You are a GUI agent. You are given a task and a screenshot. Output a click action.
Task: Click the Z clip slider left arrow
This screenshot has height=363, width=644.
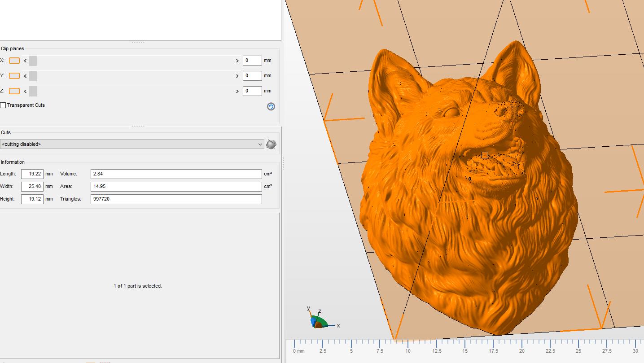(25, 91)
